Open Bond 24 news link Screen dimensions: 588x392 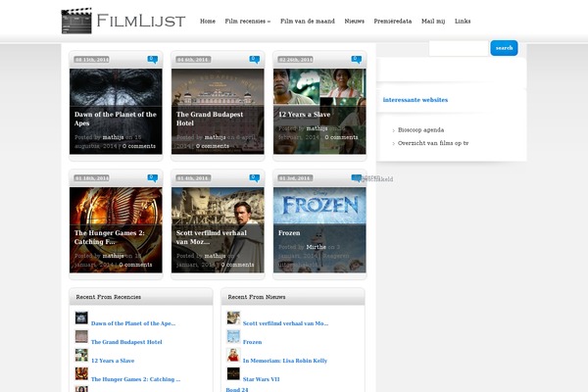(237, 390)
